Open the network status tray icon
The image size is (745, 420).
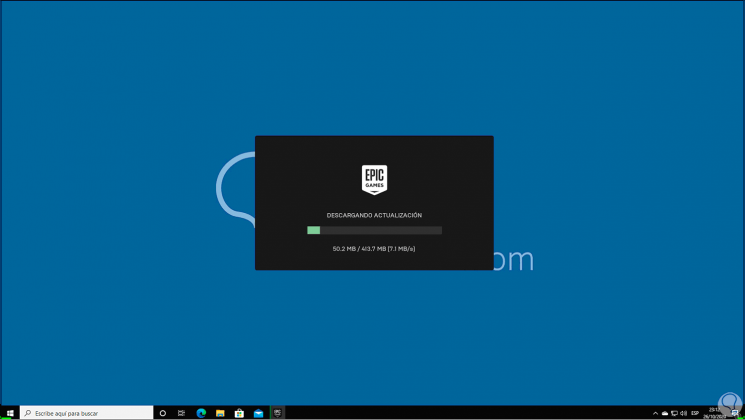point(674,413)
